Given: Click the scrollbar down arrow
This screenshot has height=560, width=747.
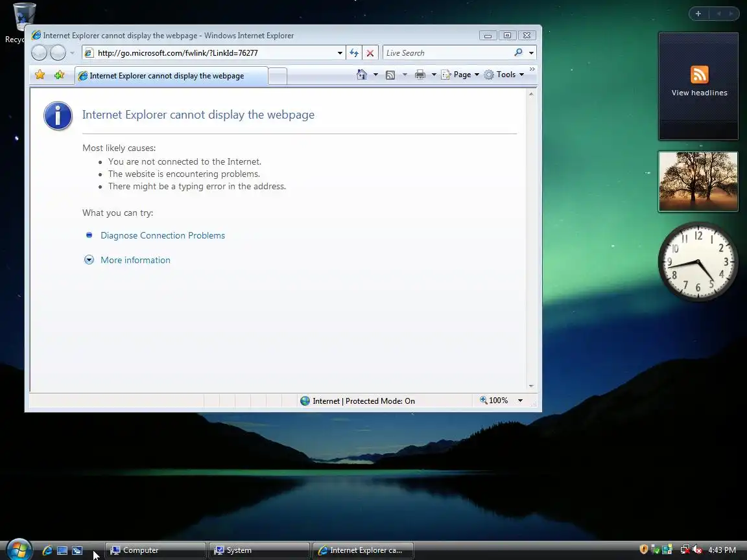Looking at the screenshot, I should [531, 386].
